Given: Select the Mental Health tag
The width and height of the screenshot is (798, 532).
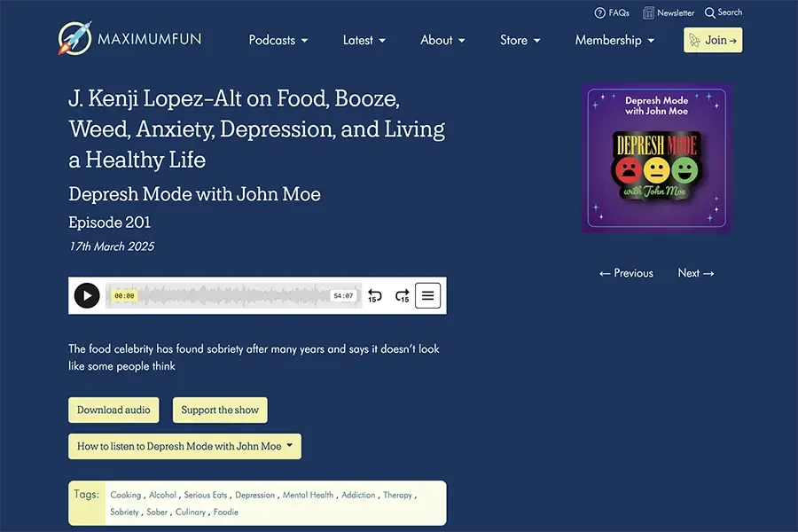Looking at the screenshot, I should (x=308, y=495).
